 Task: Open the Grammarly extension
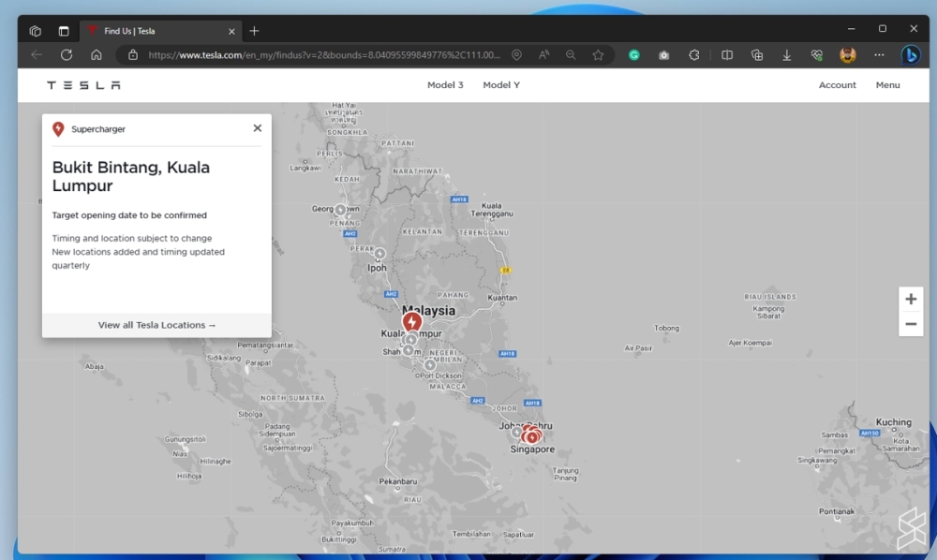point(634,55)
